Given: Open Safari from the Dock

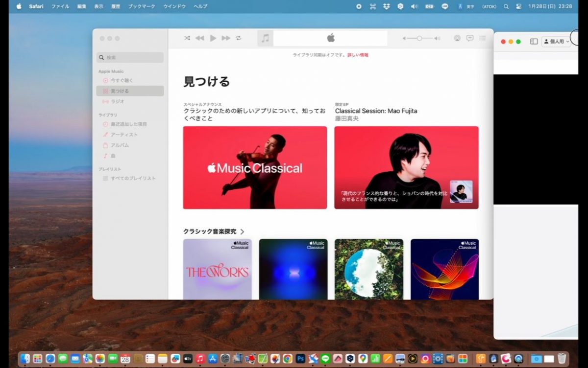Looking at the screenshot, I should (50, 359).
